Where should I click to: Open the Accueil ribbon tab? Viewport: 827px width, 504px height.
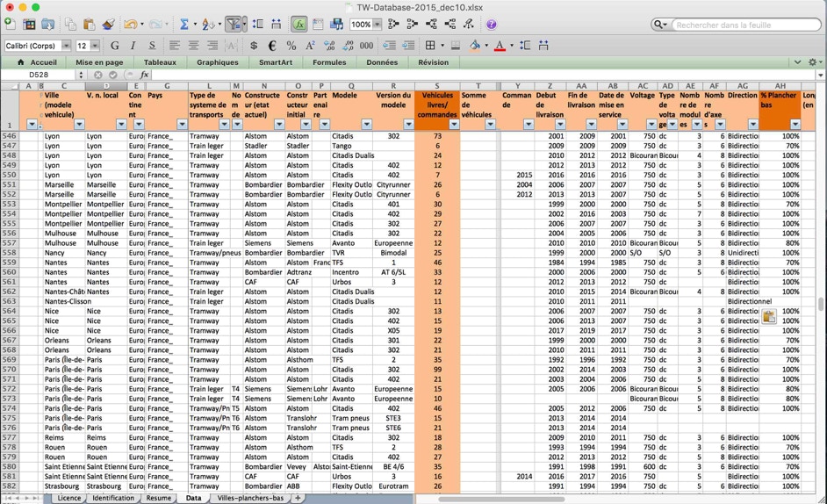(x=37, y=62)
